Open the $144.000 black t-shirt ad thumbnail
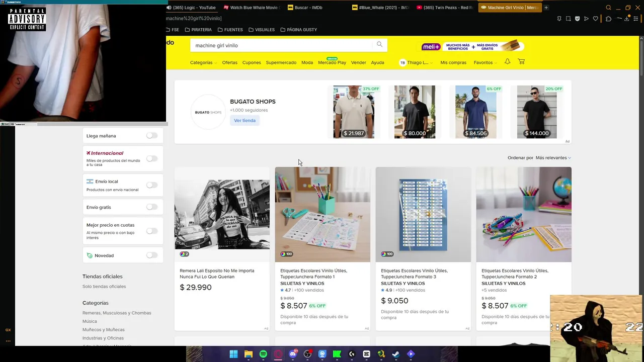This screenshot has height=362, width=644. [537, 112]
